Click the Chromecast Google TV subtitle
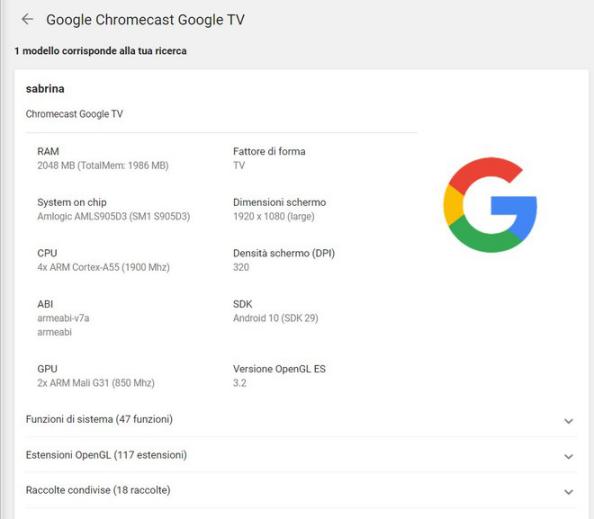Image resolution: width=594 pixels, height=519 pixels. coord(74,114)
